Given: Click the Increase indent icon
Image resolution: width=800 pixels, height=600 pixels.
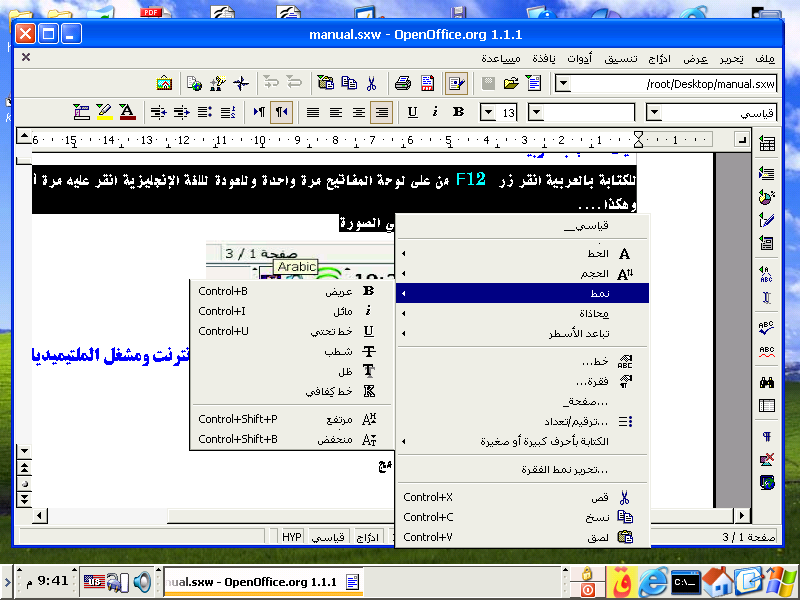Looking at the screenshot, I should pyautogui.click(x=158, y=112).
